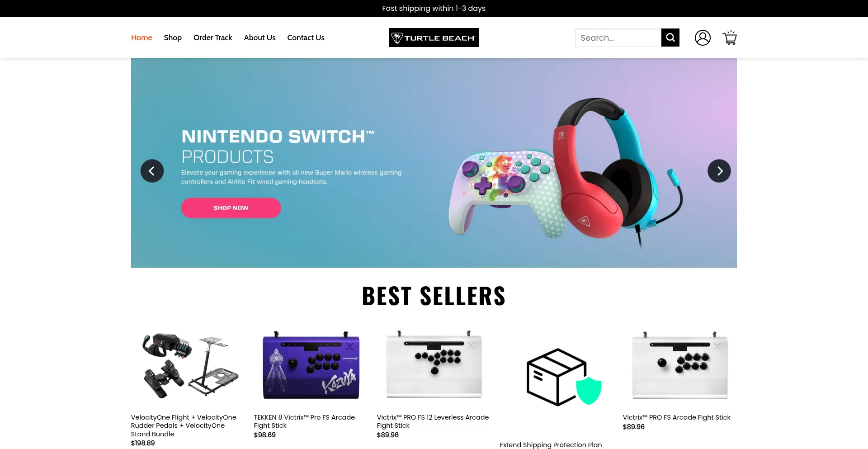The image size is (868, 449).
Task: Click the search magnifier icon button
Action: pos(670,38)
